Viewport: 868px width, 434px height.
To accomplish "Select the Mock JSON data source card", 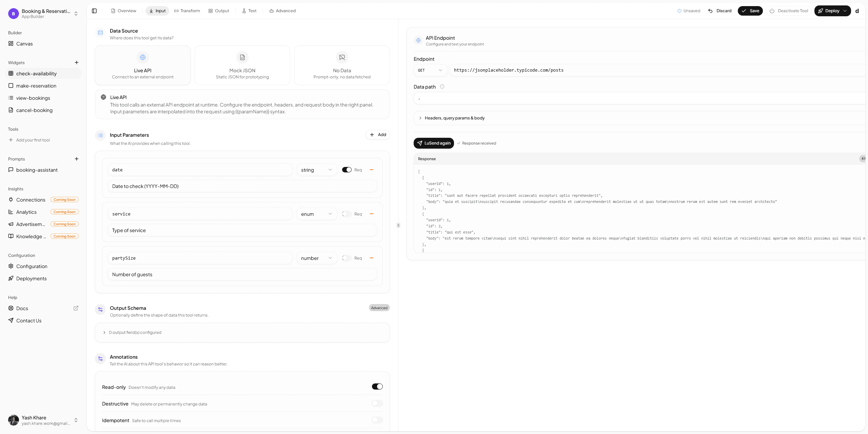I will click(242, 65).
